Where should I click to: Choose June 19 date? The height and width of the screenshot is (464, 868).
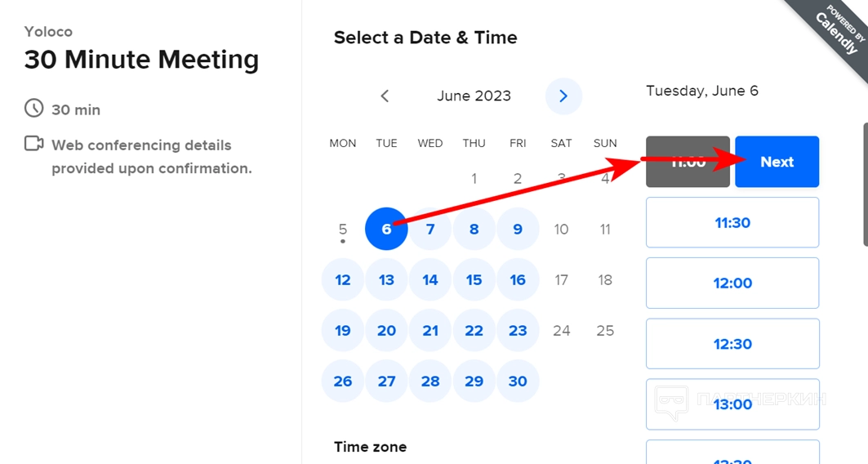pyautogui.click(x=343, y=331)
